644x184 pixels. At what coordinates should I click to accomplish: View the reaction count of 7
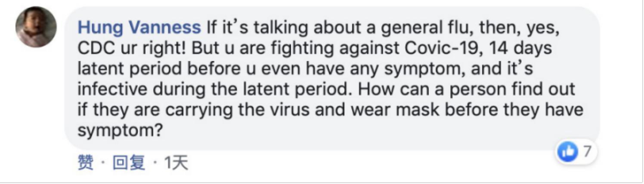tap(586, 151)
